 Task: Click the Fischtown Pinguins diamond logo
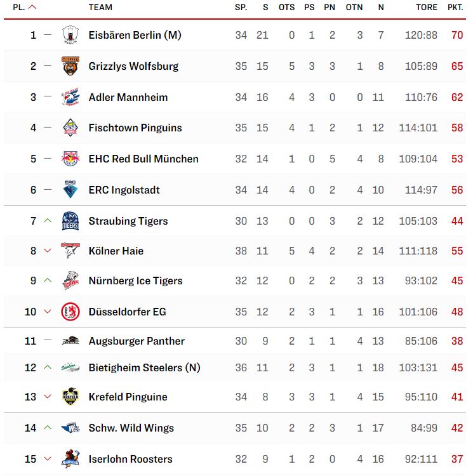point(70,128)
